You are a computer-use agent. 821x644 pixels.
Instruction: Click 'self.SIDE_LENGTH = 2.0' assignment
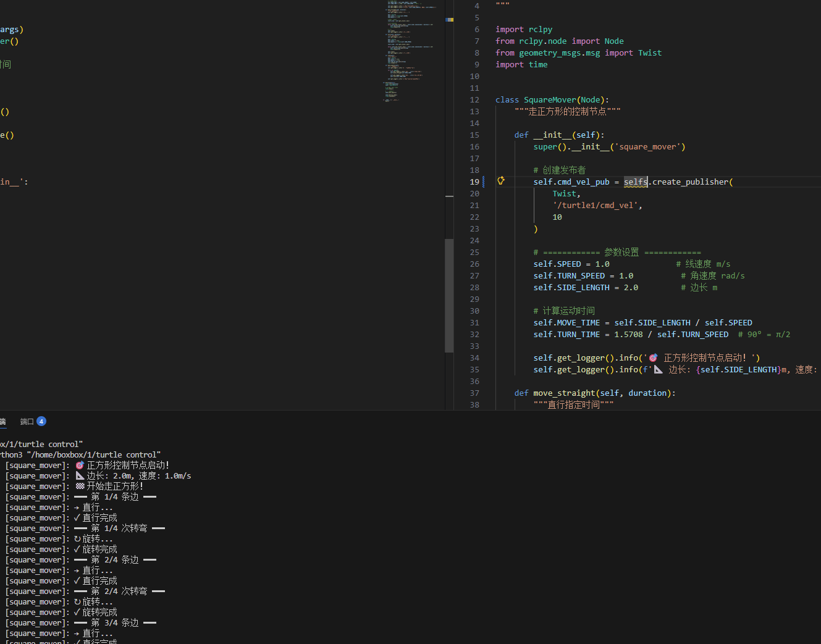[x=586, y=288]
